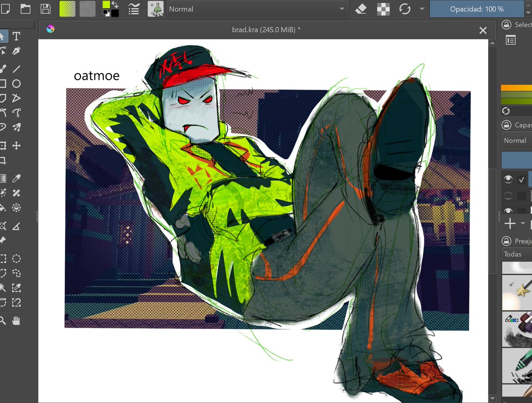
Task: Toggle lock on the Preajustes docker
Action: (x=505, y=241)
